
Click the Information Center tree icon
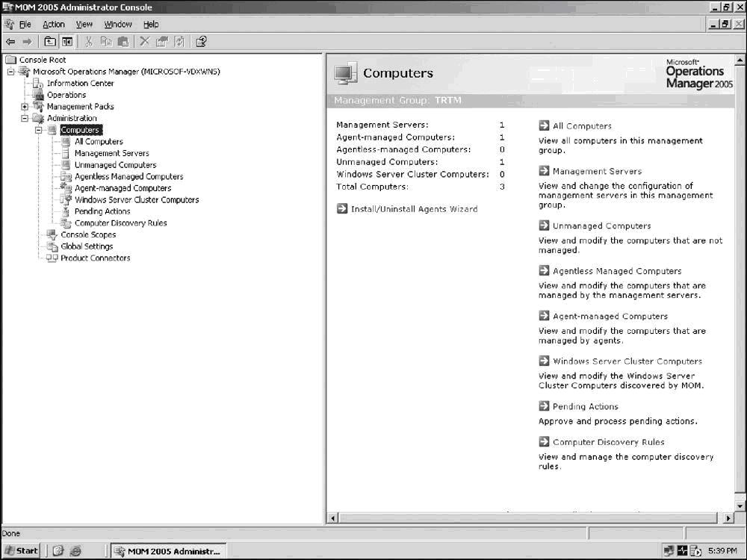pyautogui.click(x=39, y=84)
